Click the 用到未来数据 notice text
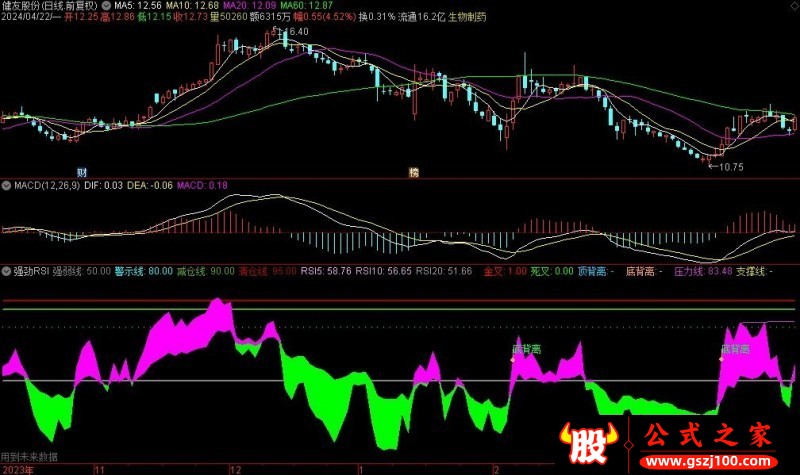 [x=30, y=456]
